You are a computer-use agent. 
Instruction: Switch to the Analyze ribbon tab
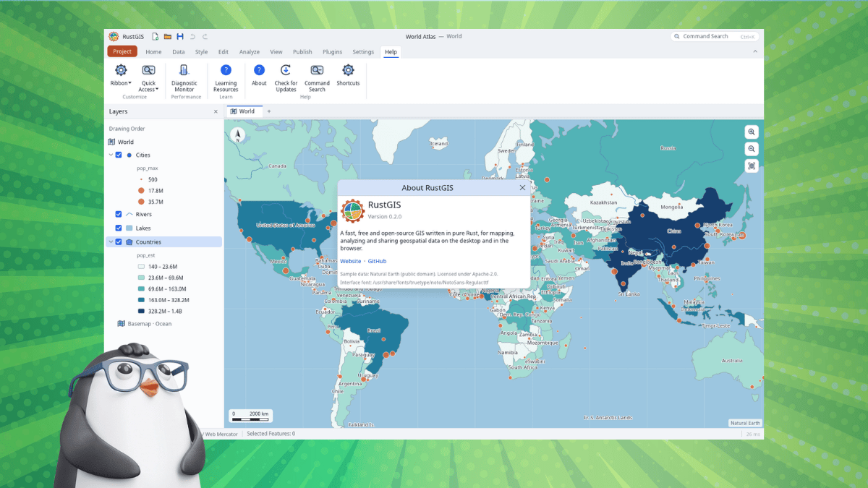(x=250, y=52)
